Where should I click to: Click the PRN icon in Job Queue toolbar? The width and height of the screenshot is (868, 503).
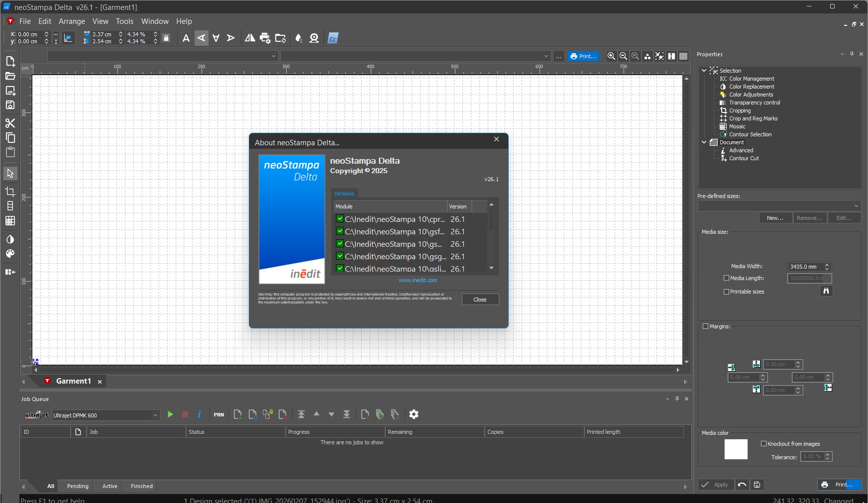[x=219, y=414]
